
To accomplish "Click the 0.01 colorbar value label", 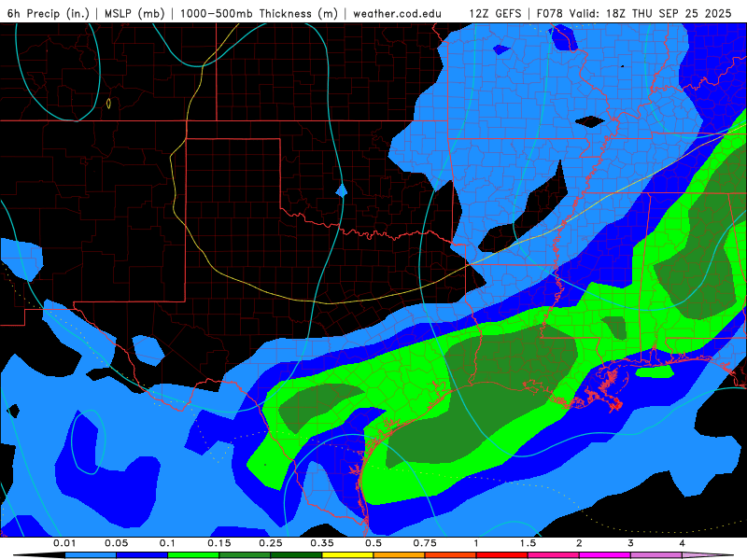I will point(64,543).
